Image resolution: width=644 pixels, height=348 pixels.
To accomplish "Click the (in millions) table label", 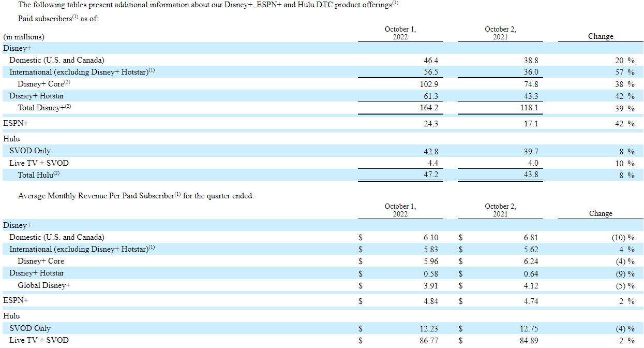I will [24, 37].
